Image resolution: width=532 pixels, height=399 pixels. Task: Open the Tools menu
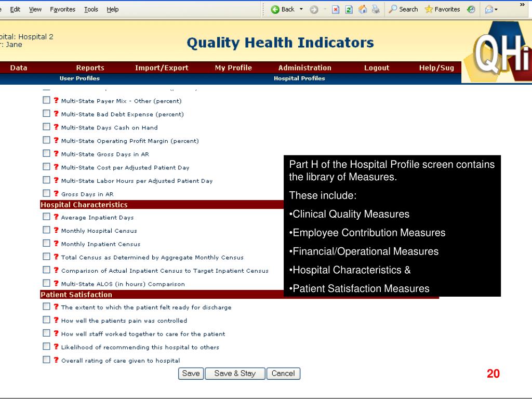click(x=91, y=9)
